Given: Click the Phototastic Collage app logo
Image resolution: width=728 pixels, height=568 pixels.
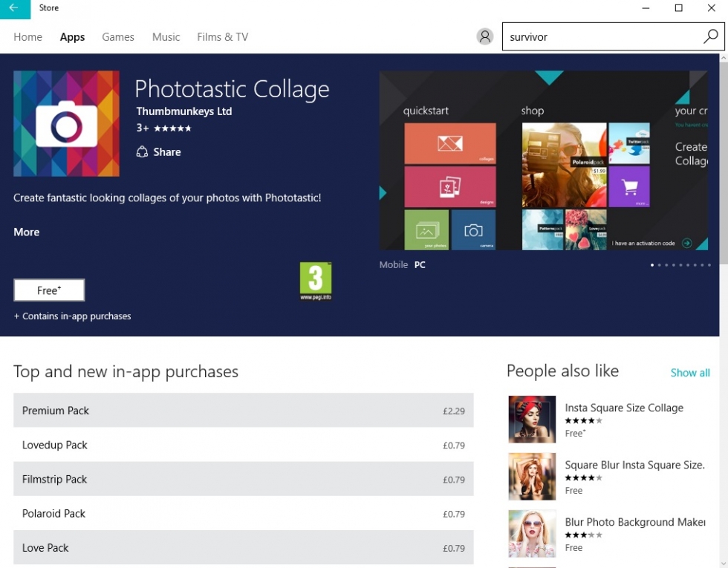Looking at the screenshot, I should coord(66,123).
